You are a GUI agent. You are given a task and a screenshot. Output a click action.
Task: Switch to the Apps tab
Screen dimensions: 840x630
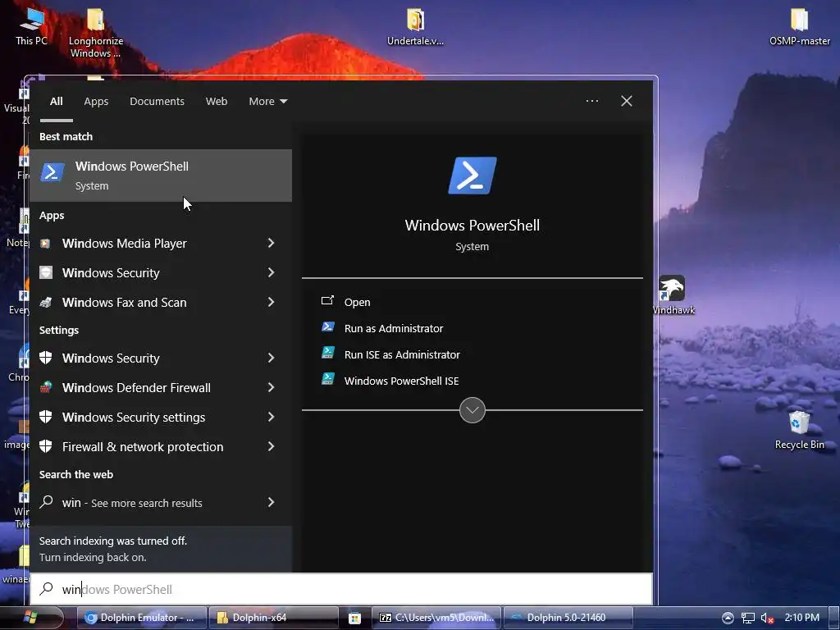pos(96,101)
